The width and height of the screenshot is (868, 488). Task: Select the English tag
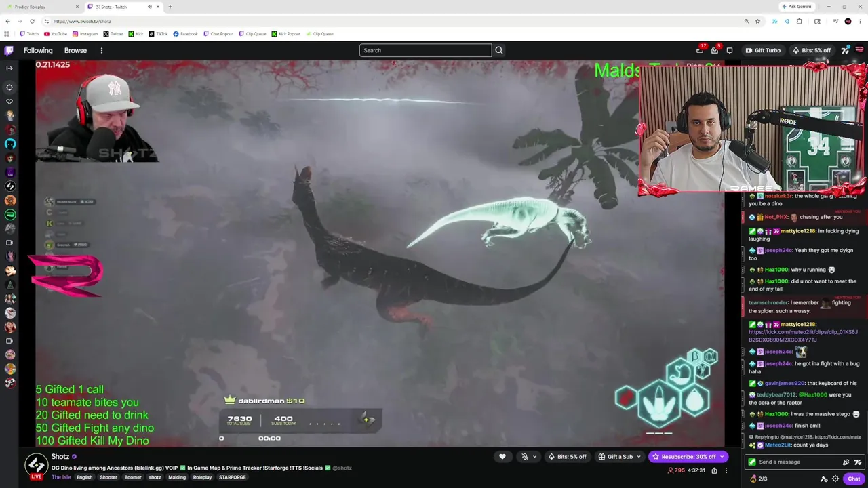(x=84, y=477)
